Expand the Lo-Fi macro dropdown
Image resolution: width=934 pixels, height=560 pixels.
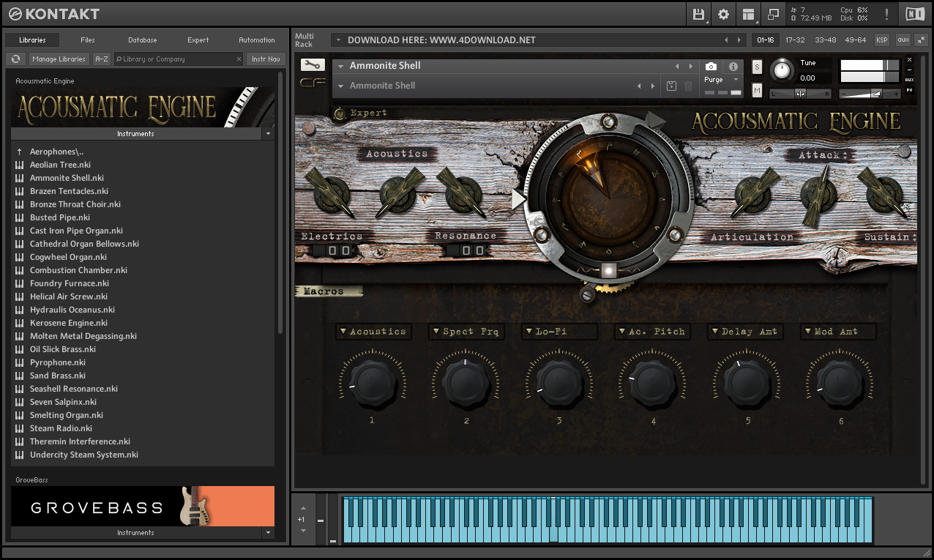(x=560, y=332)
